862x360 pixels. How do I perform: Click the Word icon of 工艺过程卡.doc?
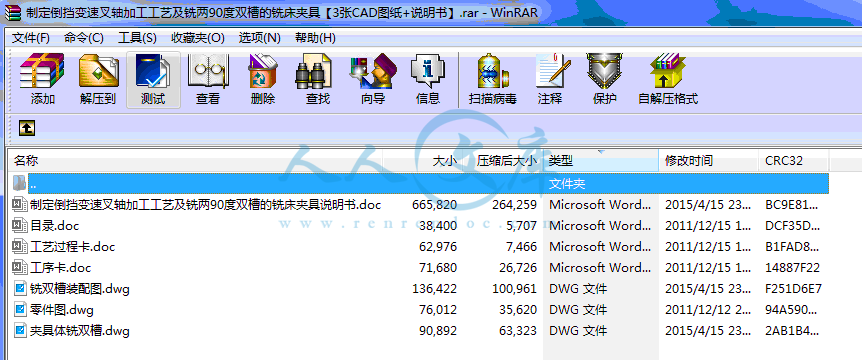[x=20, y=247]
